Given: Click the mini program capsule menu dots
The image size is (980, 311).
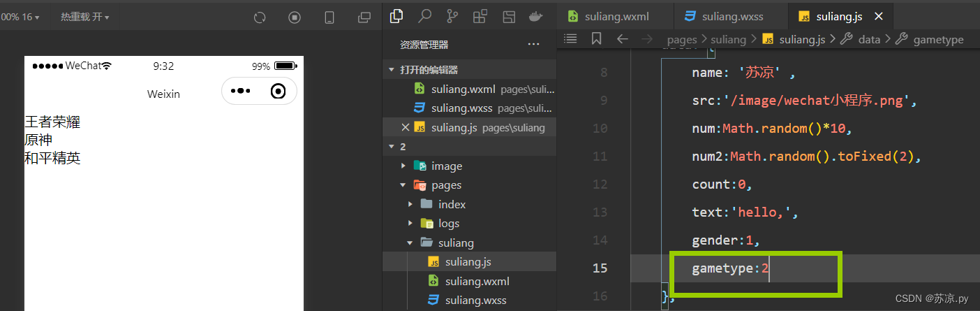Looking at the screenshot, I should pyautogui.click(x=240, y=91).
